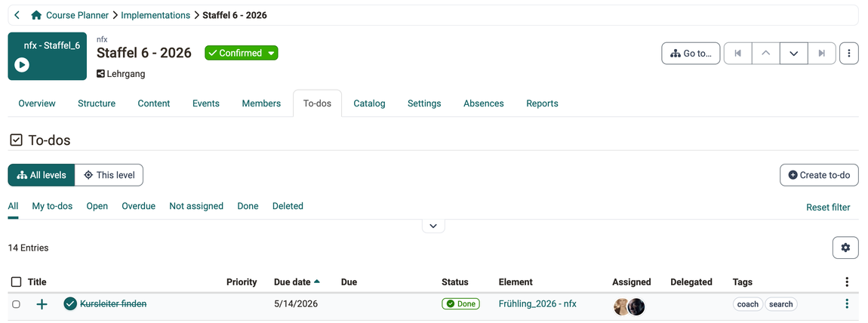This screenshot has width=868, height=323.
Task: Select the All levels toggle
Action: (x=42, y=175)
